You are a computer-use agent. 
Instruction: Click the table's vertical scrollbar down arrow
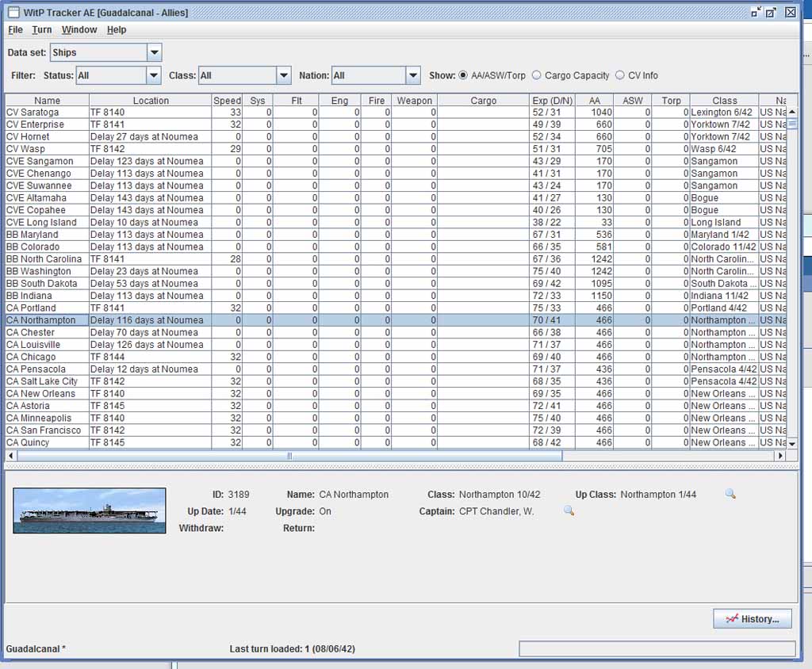click(x=792, y=444)
